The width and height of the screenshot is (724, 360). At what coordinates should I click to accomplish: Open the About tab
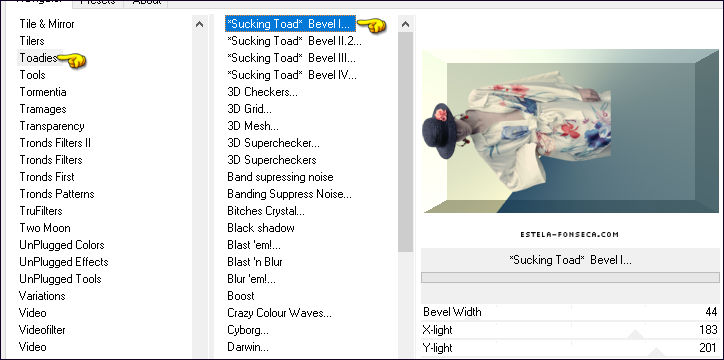coord(146,2)
